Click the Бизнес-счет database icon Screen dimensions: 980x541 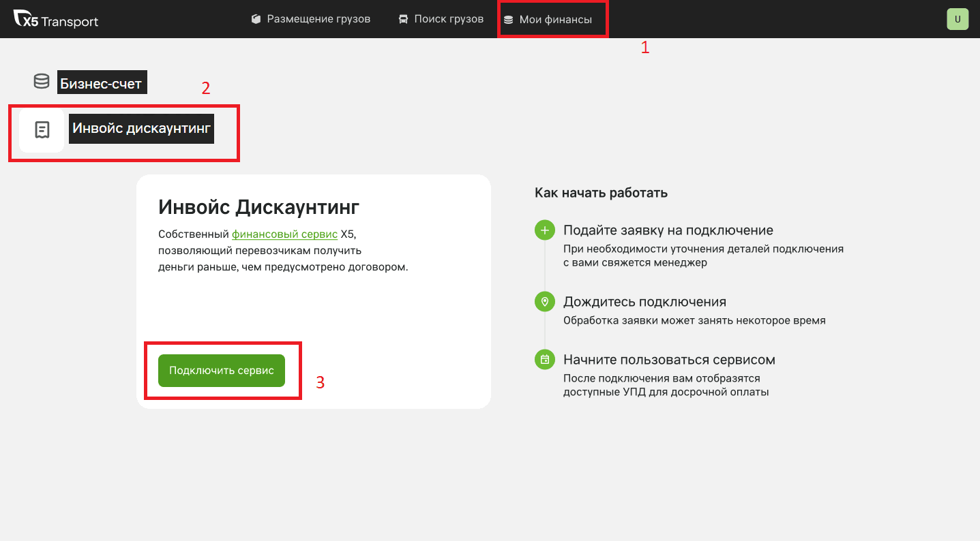click(42, 82)
